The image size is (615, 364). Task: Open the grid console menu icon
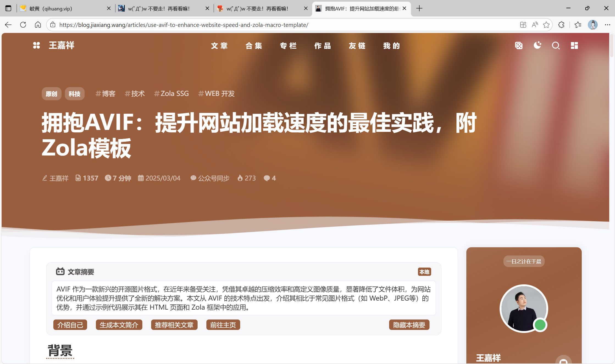point(574,46)
